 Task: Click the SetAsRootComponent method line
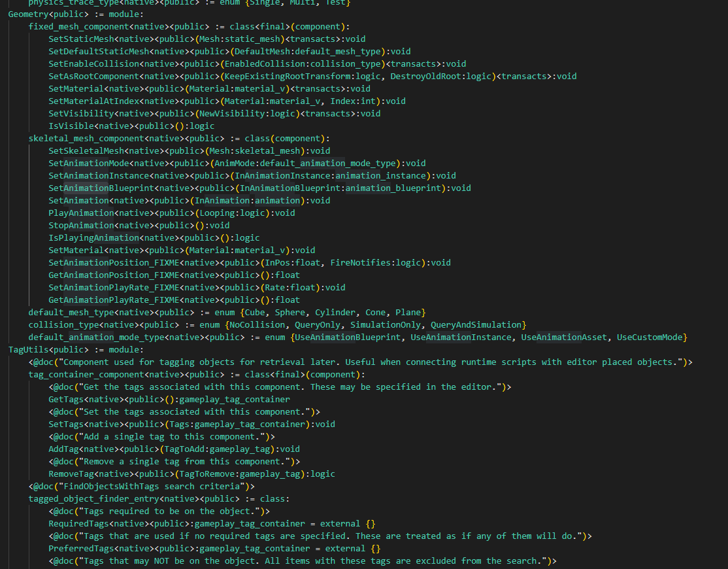click(x=312, y=76)
